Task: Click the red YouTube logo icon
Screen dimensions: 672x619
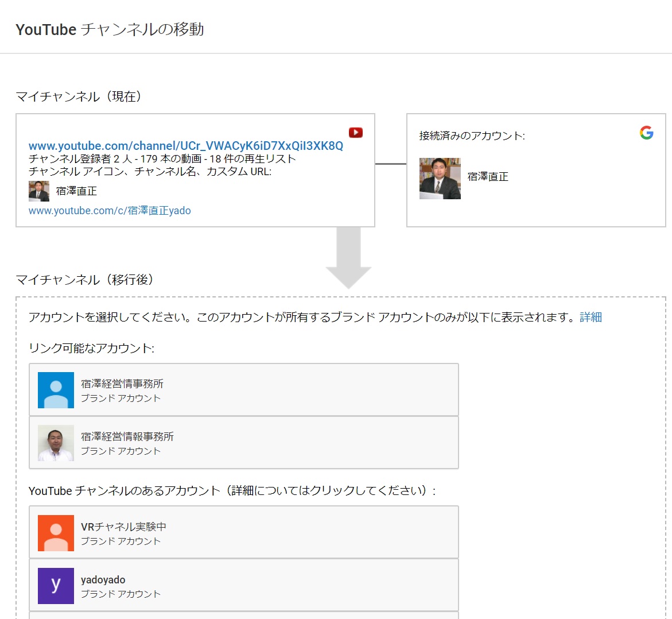Action: coord(356,133)
